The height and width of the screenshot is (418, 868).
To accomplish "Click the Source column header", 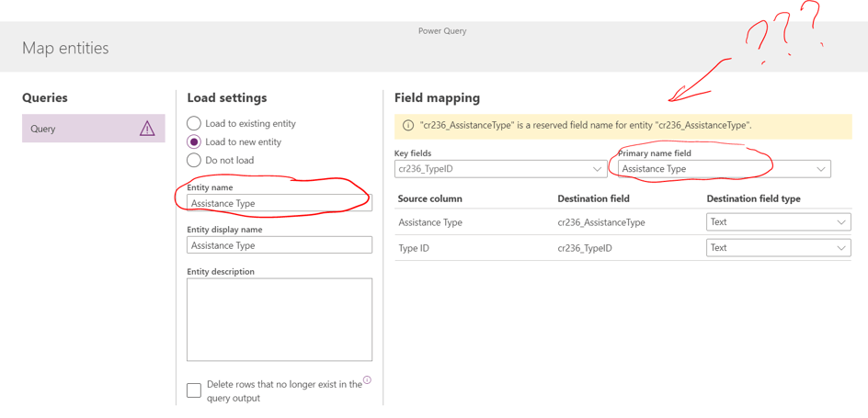I will (x=430, y=198).
